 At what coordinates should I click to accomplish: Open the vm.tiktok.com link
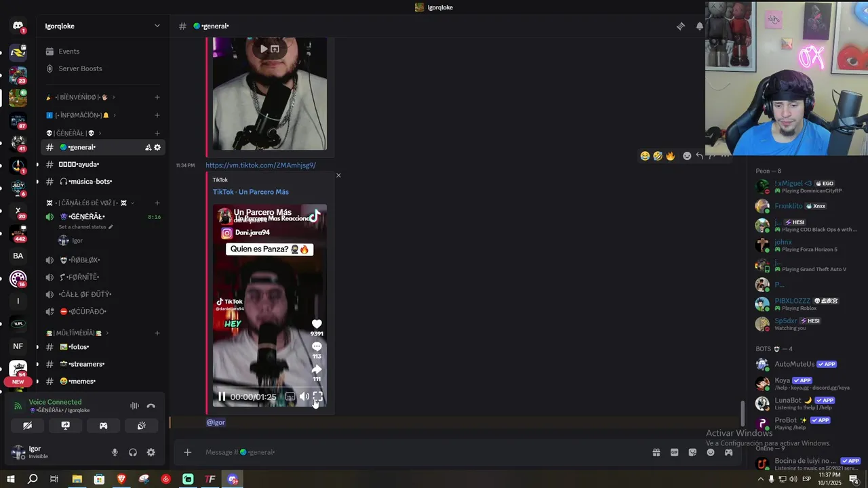tap(260, 165)
